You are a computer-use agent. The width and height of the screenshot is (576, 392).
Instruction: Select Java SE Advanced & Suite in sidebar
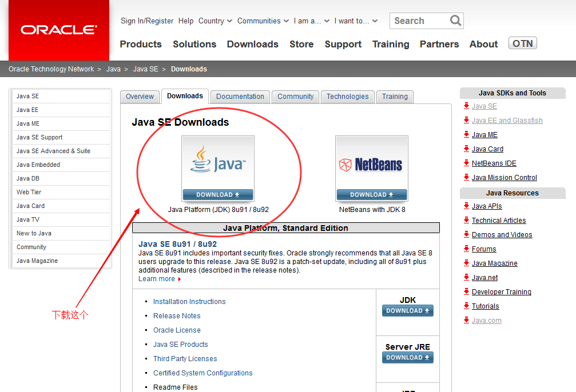(53, 151)
